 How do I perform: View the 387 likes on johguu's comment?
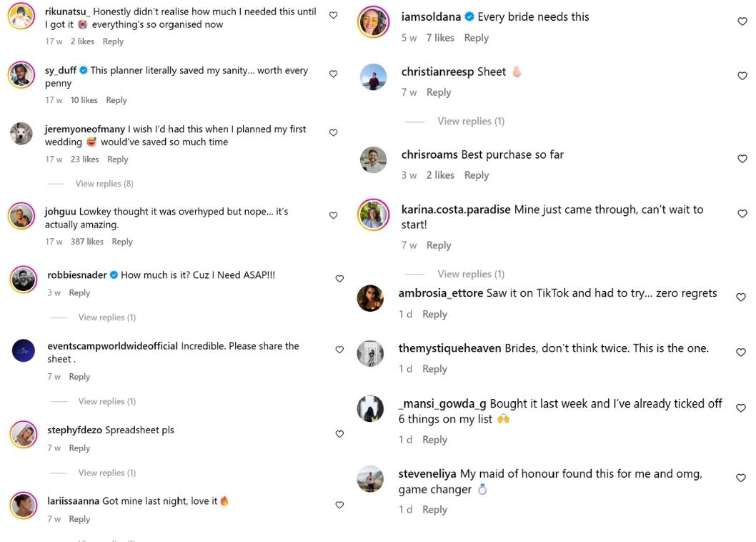coord(87,242)
